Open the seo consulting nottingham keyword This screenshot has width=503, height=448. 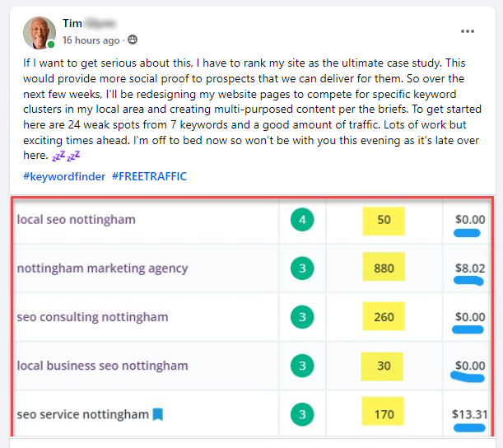[92, 317]
